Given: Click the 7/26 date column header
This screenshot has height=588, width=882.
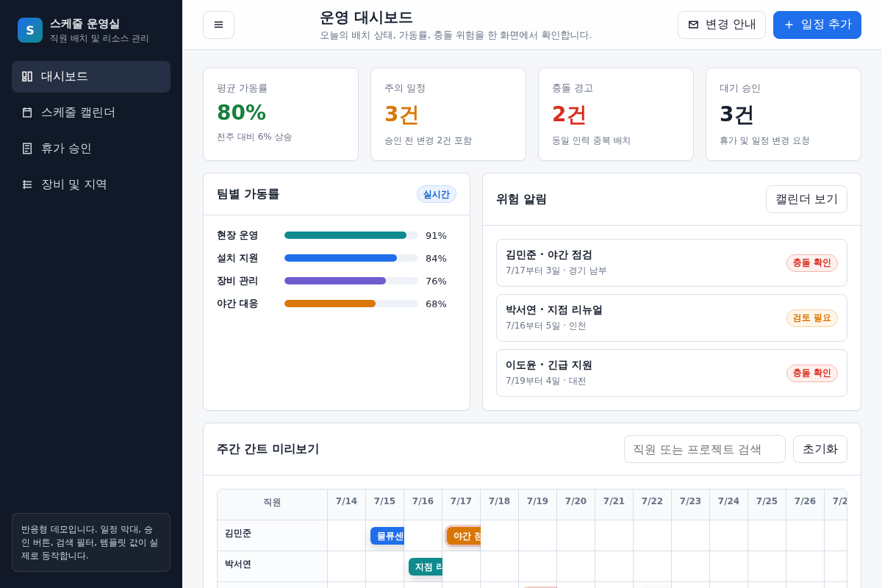Looking at the screenshot, I should (x=806, y=504).
